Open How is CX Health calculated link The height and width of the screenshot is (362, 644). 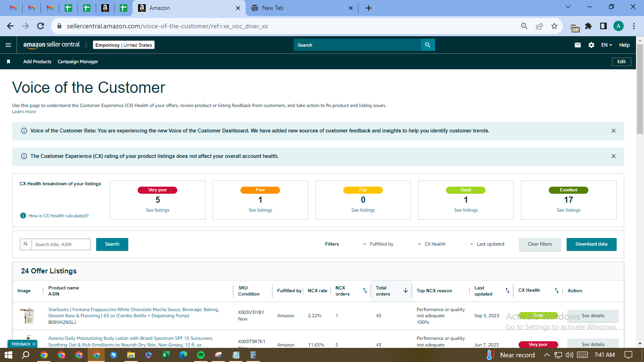pos(58,216)
